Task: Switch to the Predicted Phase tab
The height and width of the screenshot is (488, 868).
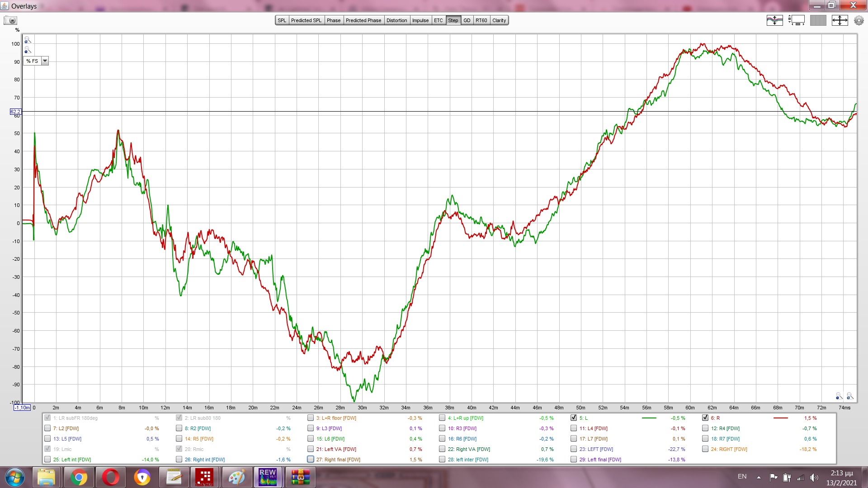Action: click(x=363, y=20)
